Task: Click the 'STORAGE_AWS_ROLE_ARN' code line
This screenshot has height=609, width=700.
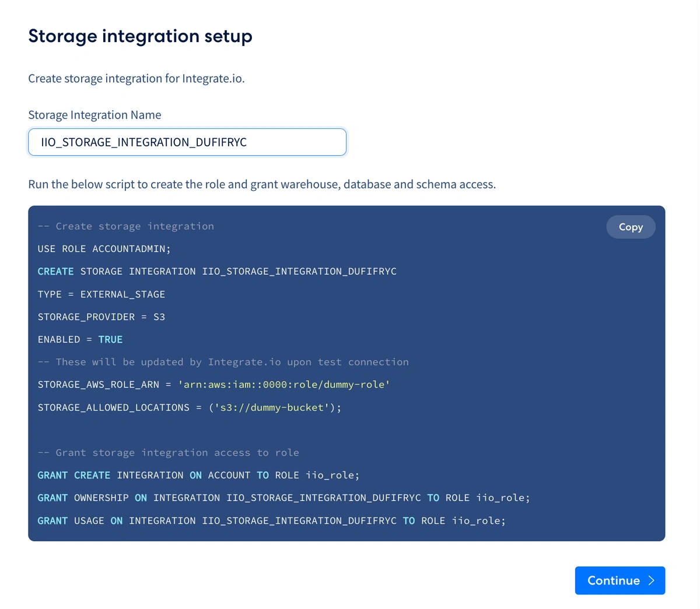Action: [214, 385]
